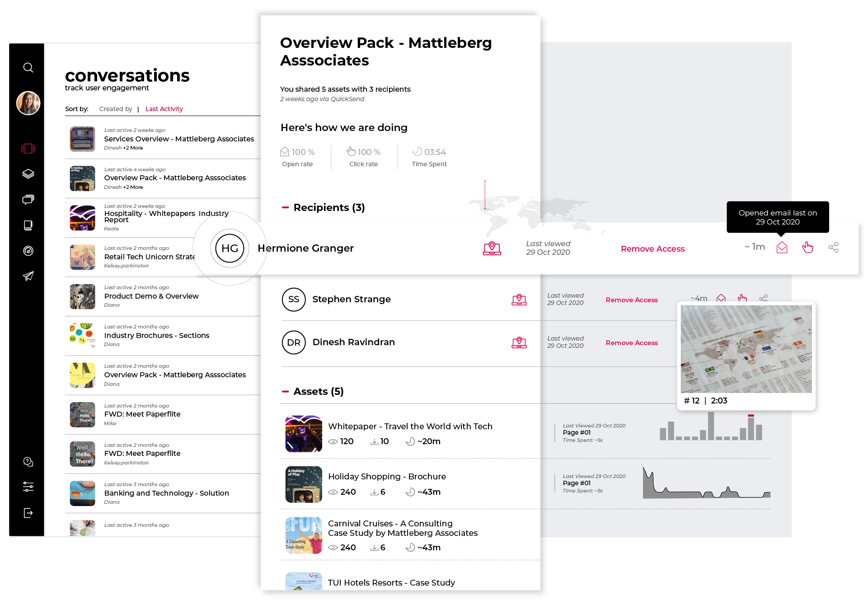Image resolution: width=868 pixels, height=605 pixels.
Task: Select Last Activity sort option
Action: coord(164,108)
